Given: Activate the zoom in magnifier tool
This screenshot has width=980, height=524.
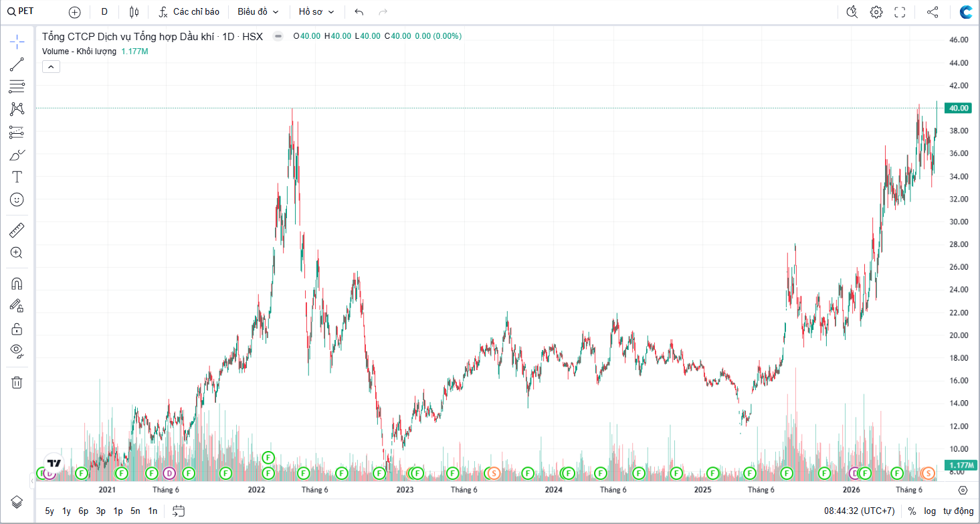Looking at the screenshot, I should [x=17, y=253].
